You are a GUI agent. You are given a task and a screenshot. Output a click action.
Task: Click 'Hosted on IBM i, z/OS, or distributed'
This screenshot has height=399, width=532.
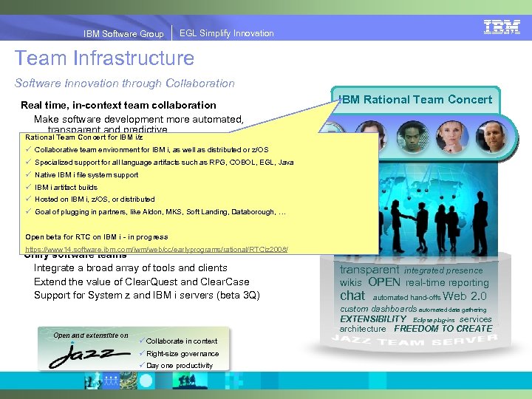point(95,199)
